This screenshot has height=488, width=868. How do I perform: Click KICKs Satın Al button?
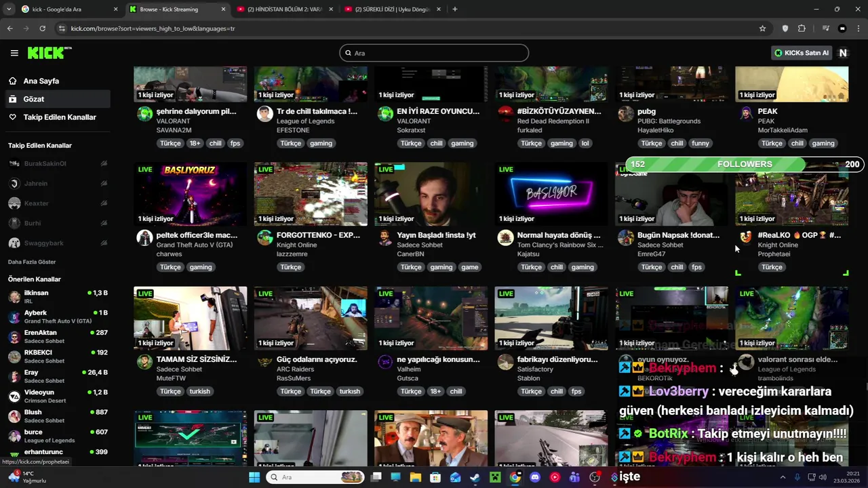pyautogui.click(x=802, y=53)
